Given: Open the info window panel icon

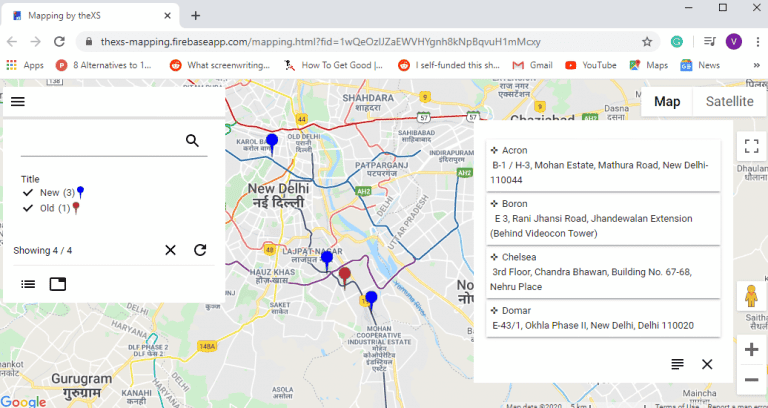Looking at the screenshot, I should (58, 284).
